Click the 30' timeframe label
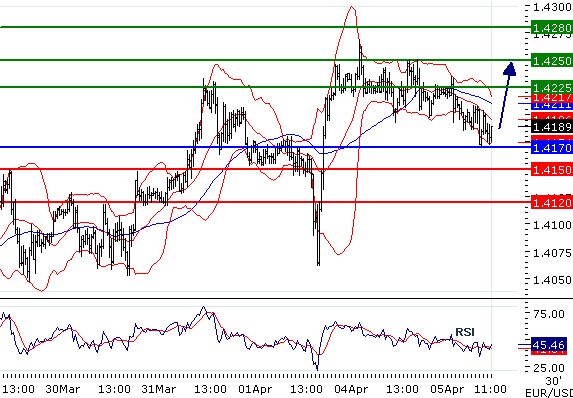This screenshot has width=573, height=398. pos(553,381)
